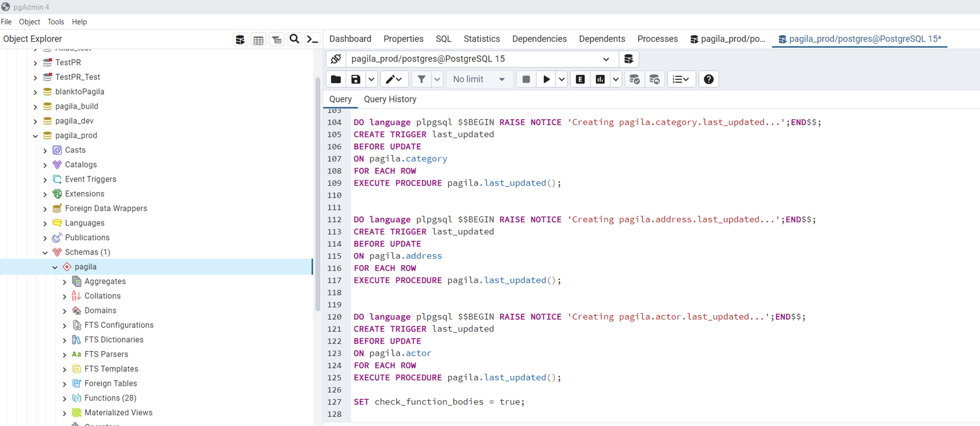Collapse the pagila_prod database node
This screenshot has width=980, height=426.
[x=36, y=136]
